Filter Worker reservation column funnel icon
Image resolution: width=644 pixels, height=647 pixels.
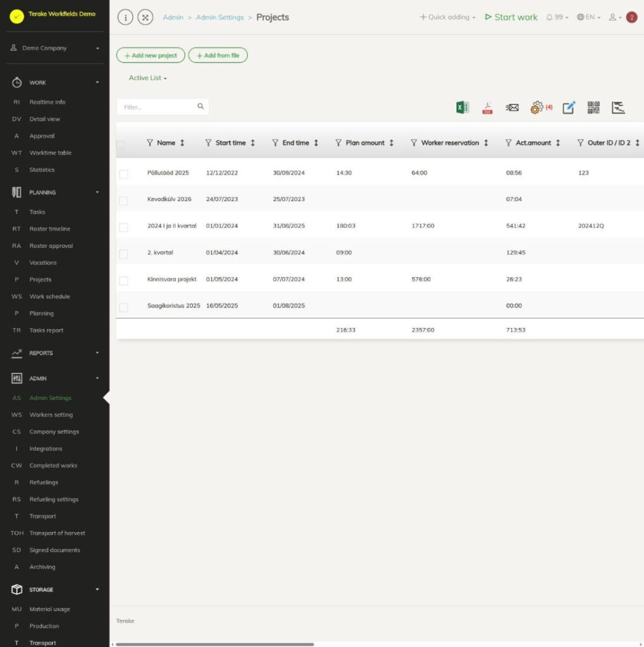tap(414, 143)
